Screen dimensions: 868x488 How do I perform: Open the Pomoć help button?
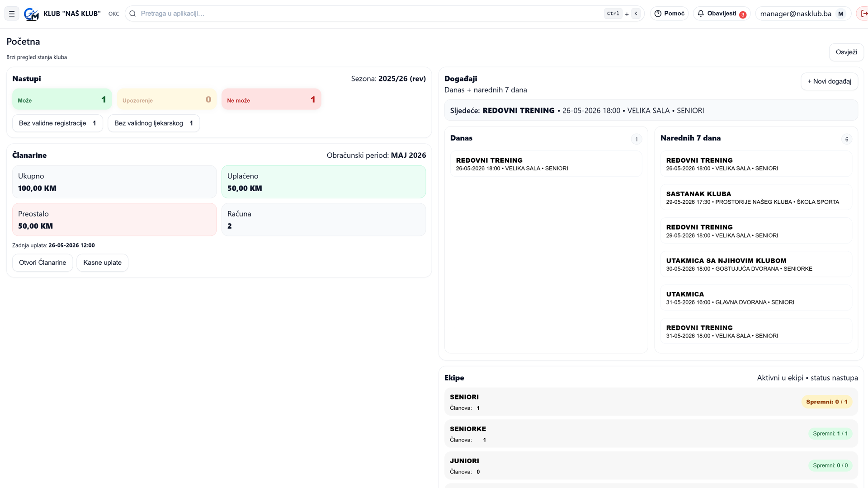(x=669, y=14)
